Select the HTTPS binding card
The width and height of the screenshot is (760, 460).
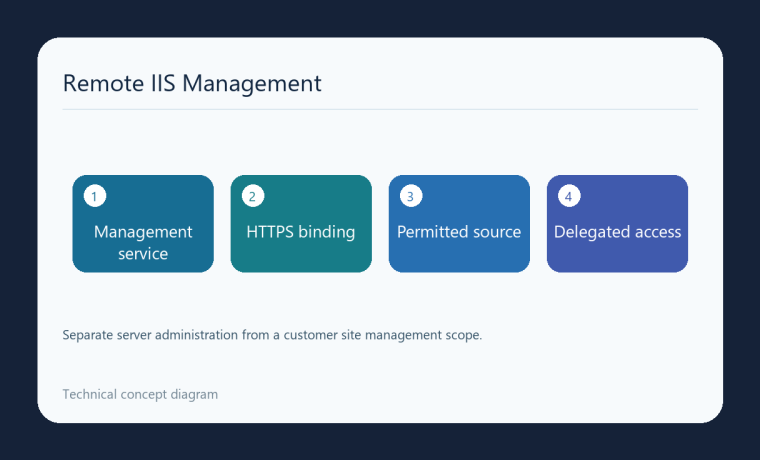pos(301,223)
